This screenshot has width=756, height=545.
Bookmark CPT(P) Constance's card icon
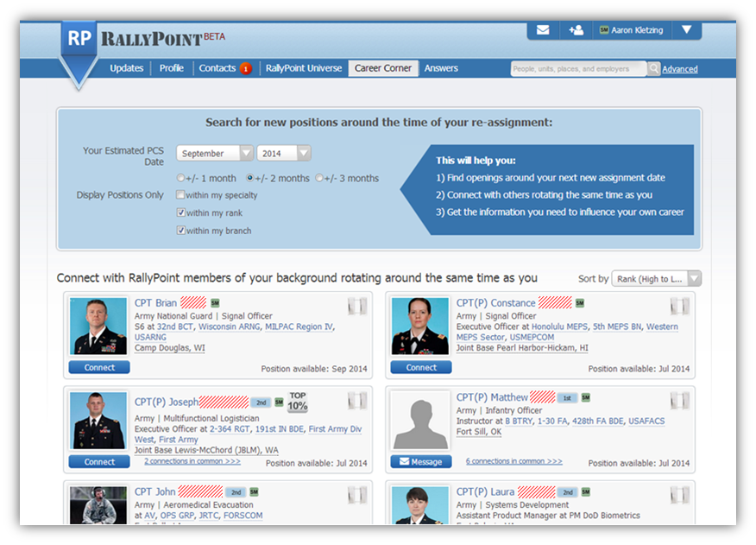pos(680,306)
